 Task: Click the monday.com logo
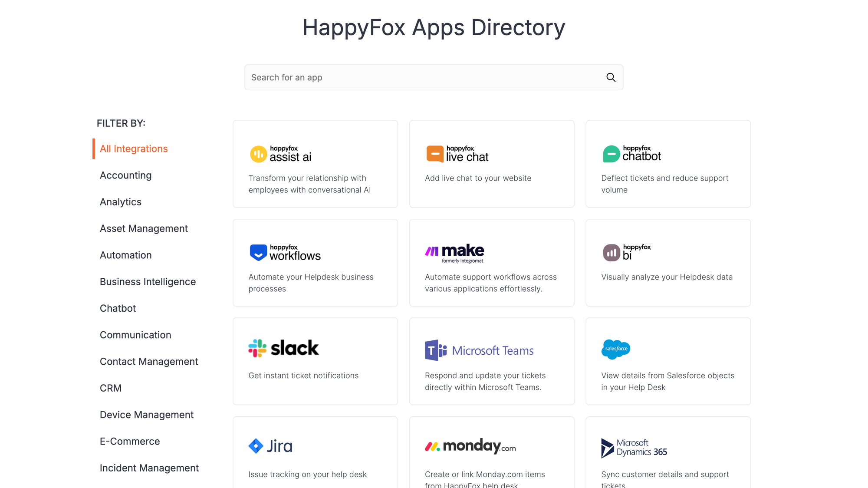click(470, 445)
